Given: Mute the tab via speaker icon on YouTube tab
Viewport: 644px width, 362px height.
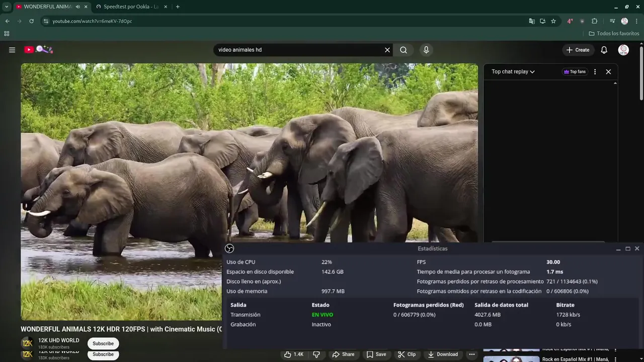Looking at the screenshot, I should (77, 7).
